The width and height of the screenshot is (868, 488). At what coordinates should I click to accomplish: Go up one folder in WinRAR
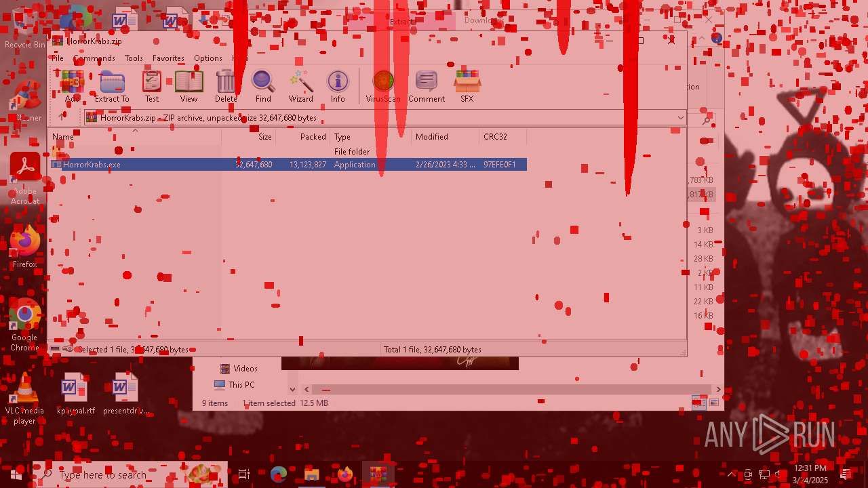point(62,118)
